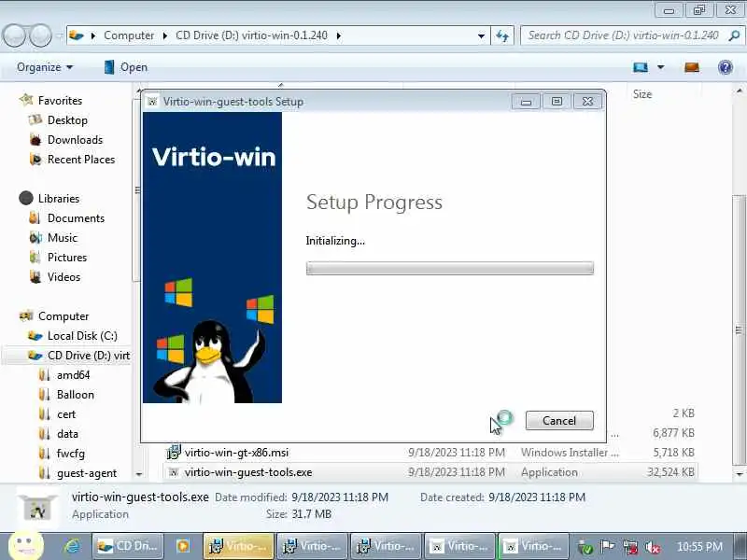Open the Music library

coord(62,238)
